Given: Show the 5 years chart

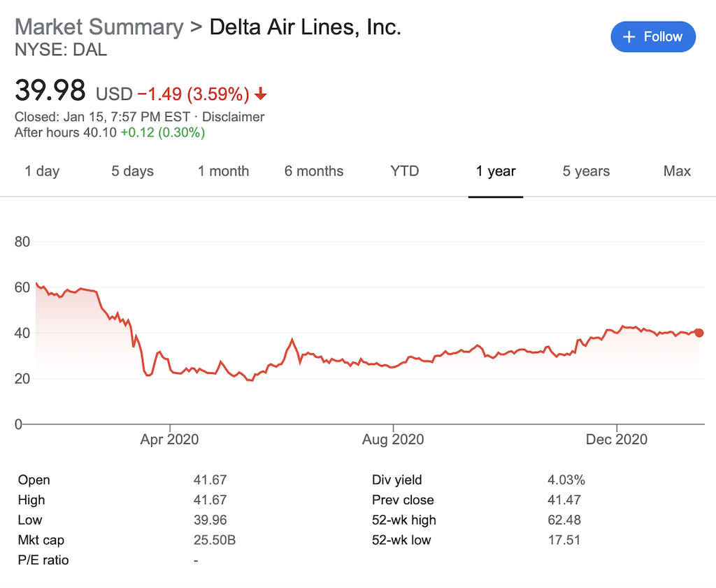Looking at the screenshot, I should [x=586, y=171].
